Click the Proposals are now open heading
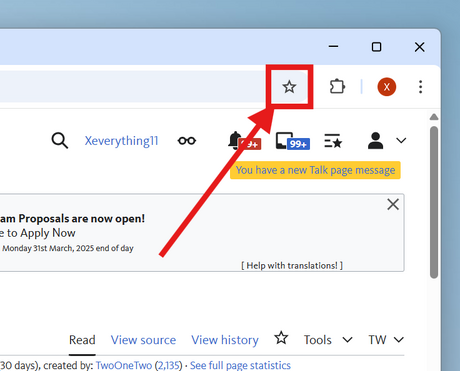Screen dimensions: 460x371 pyautogui.click(x=82, y=219)
